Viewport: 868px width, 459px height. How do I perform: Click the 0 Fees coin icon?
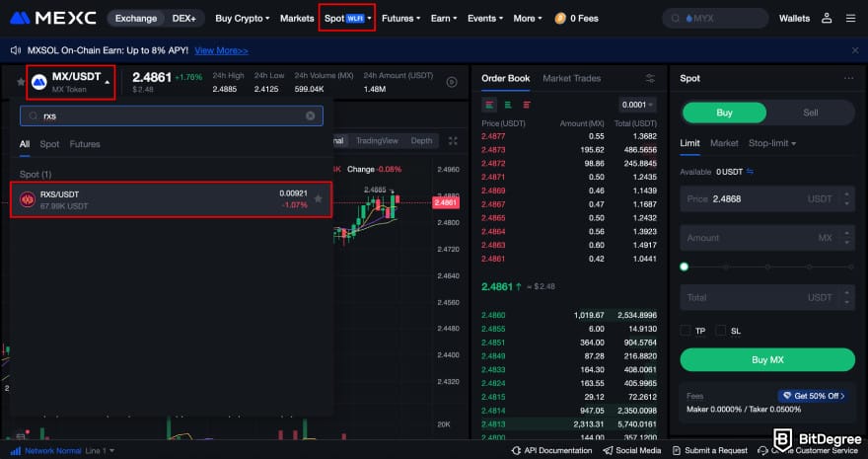pyautogui.click(x=560, y=19)
